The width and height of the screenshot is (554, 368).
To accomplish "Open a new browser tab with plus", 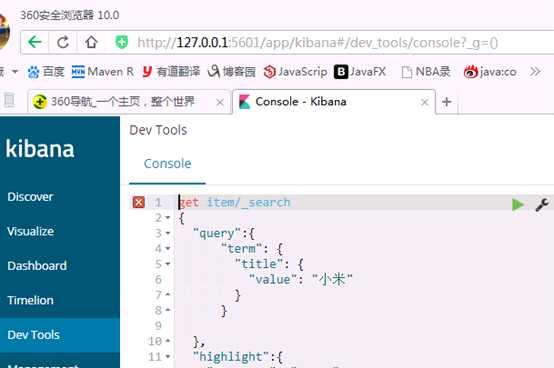I will [447, 102].
